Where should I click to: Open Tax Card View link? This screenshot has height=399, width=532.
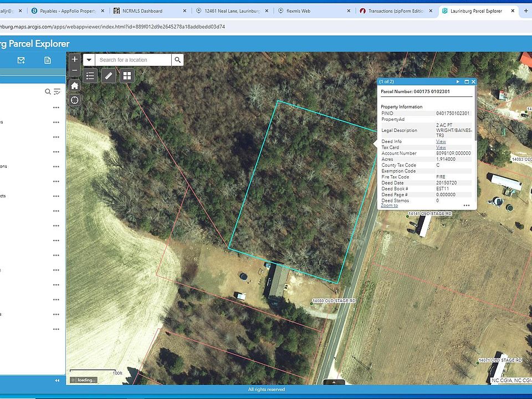point(441,147)
